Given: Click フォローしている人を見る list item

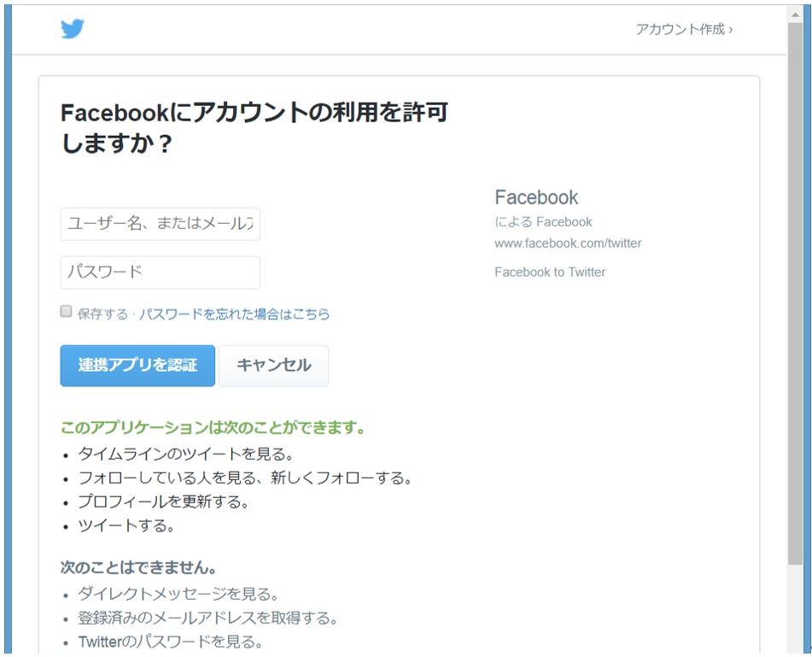Looking at the screenshot, I should coord(245,478).
